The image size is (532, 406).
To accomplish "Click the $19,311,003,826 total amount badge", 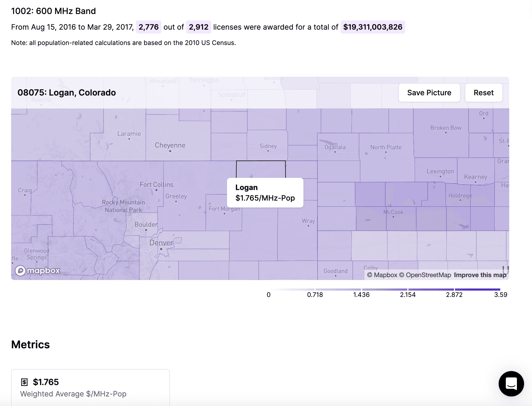I will click(373, 27).
